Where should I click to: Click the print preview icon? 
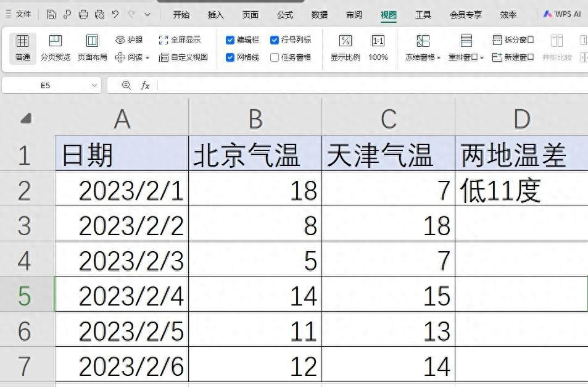[x=99, y=15]
